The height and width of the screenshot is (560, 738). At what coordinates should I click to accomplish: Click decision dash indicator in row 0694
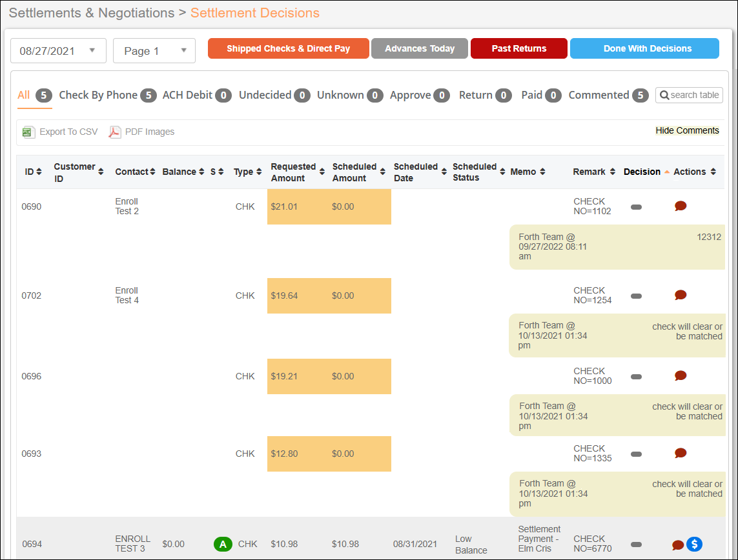(637, 545)
